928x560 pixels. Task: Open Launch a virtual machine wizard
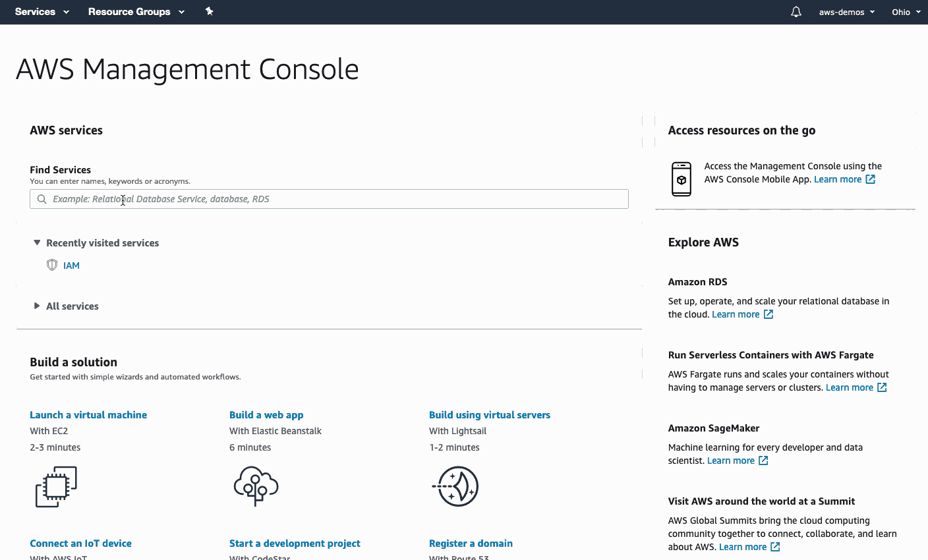(88, 415)
